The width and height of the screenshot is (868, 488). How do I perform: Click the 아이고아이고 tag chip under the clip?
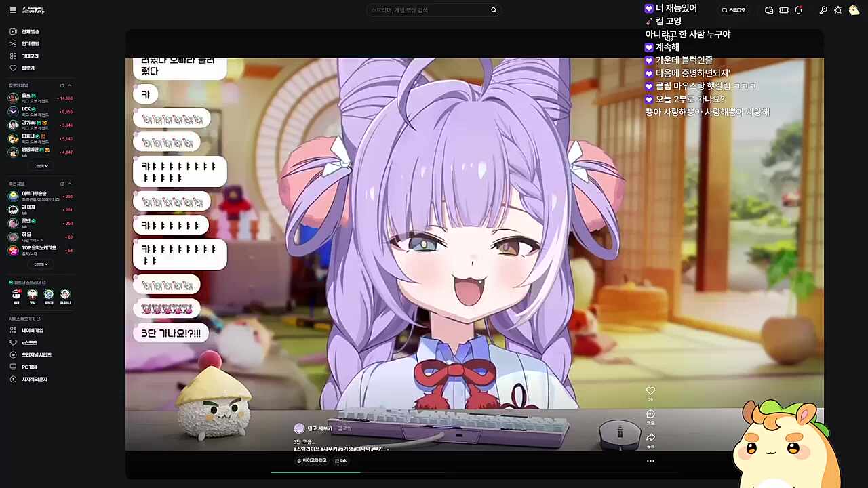coord(312,461)
